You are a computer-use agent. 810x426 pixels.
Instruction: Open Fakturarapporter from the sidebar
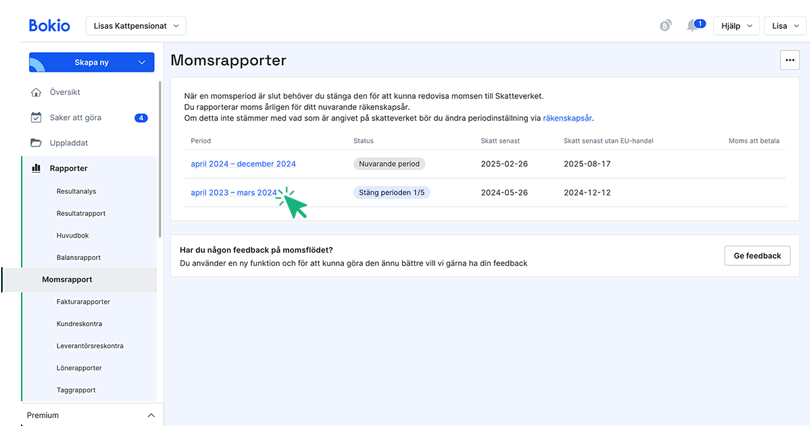click(x=83, y=301)
